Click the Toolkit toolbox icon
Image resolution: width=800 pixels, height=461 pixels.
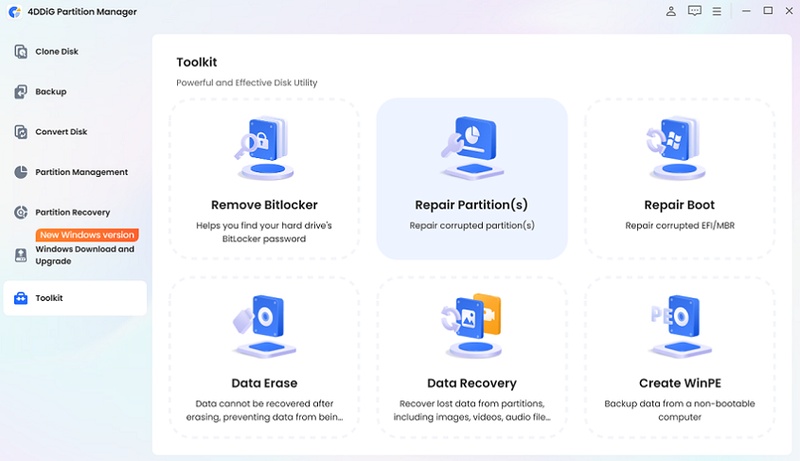21,298
